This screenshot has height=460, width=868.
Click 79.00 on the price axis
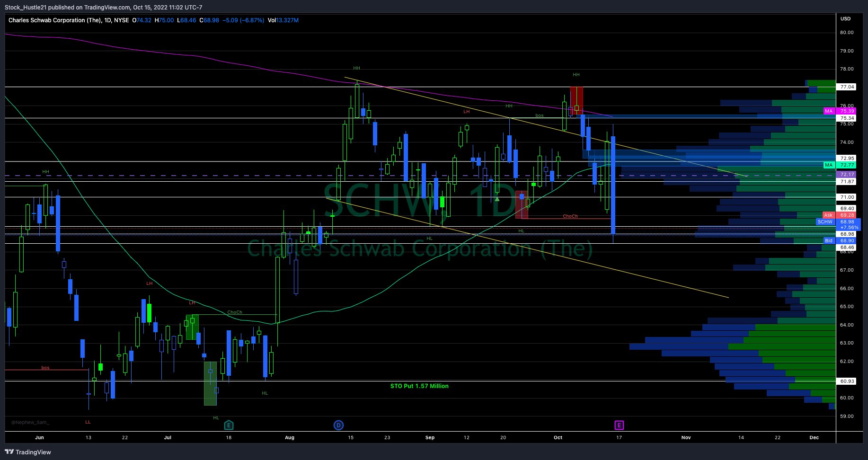coord(847,51)
